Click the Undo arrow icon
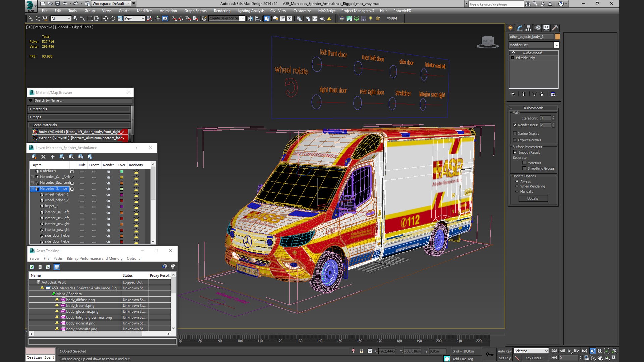Screen dimensions: 644x362 (x=65, y=4)
